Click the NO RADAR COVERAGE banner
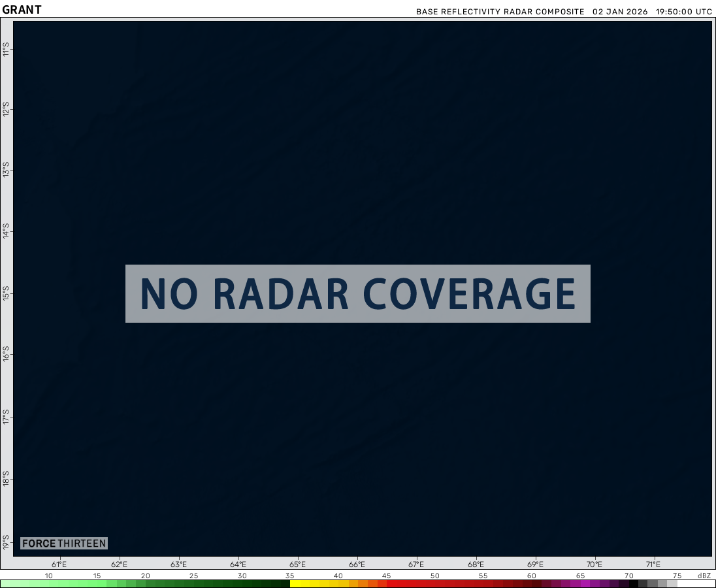The height and width of the screenshot is (588, 716). point(357,293)
